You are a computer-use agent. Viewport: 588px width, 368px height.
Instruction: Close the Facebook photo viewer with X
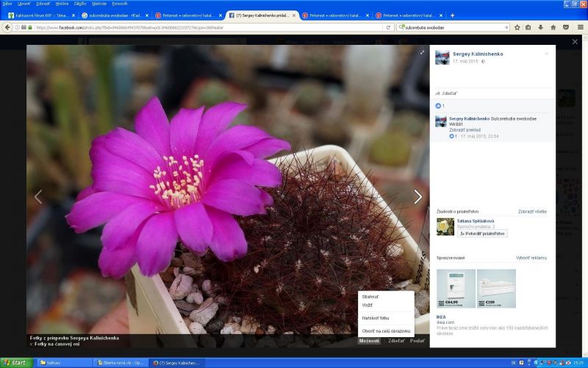coord(575,42)
